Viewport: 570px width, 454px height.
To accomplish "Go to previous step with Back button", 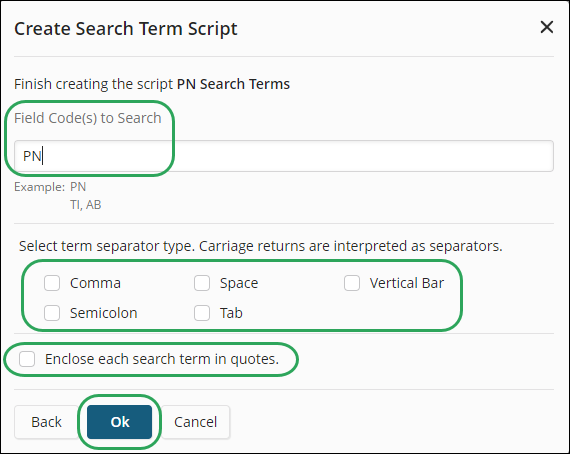I will click(x=46, y=422).
